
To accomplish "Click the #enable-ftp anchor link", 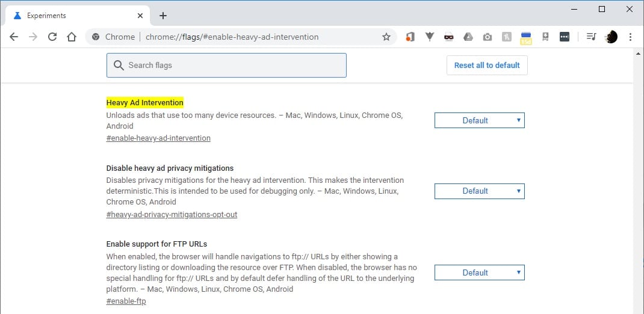I will (126, 301).
